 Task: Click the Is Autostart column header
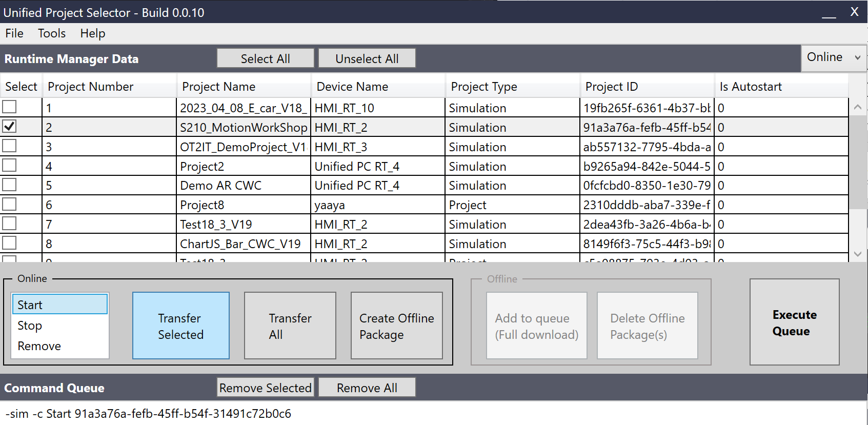coord(781,86)
